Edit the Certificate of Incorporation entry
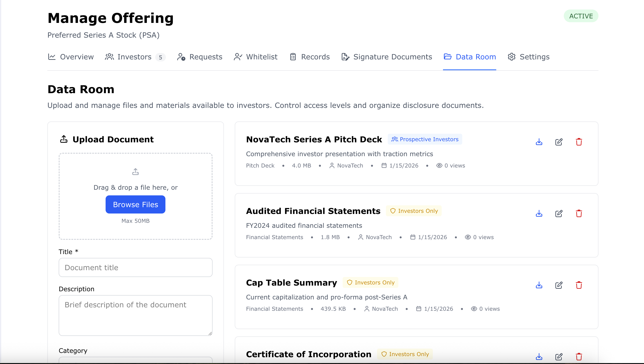Viewport: 644px width, 364px height. [x=559, y=357]
